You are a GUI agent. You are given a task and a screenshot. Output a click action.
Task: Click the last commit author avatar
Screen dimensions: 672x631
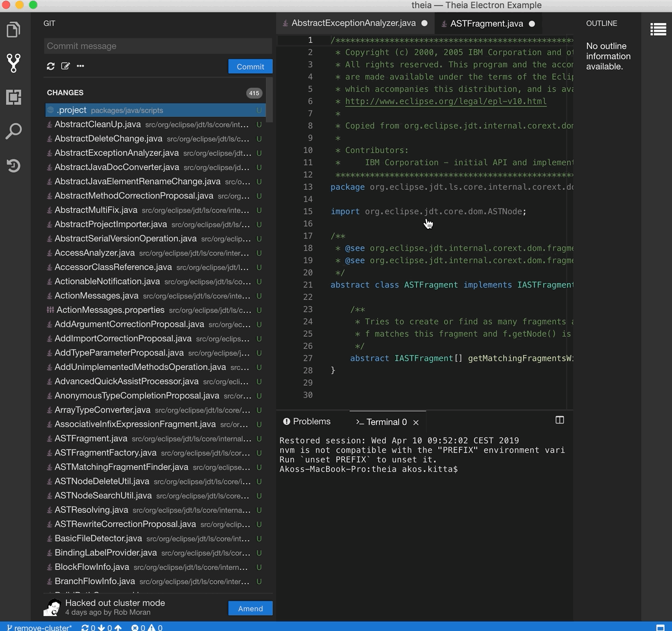52,607
